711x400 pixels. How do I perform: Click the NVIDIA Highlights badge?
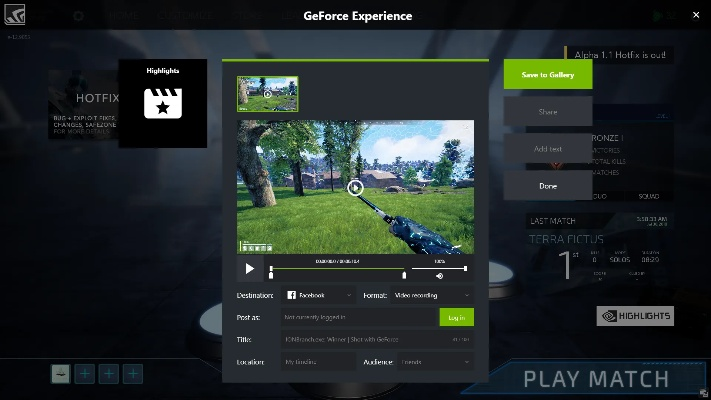pyautogui.click(x=635, y=316)
